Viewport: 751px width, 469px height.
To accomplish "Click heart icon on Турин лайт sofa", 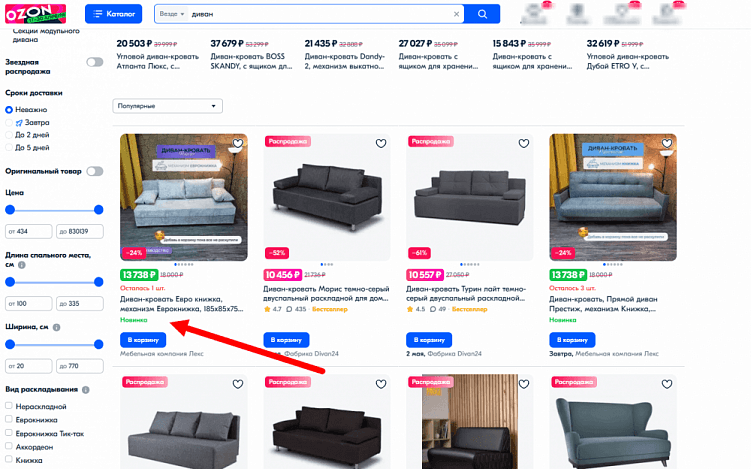I will click(x=524, y=143).
